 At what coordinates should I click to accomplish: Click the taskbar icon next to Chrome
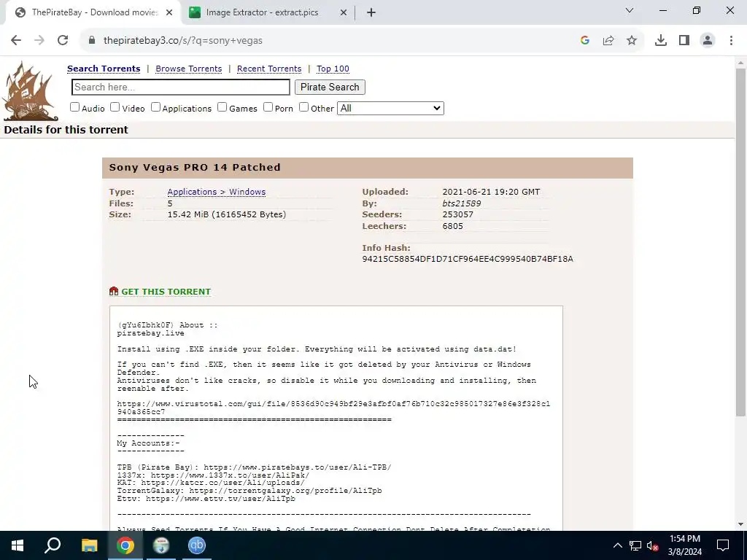[x=161, y=545]
